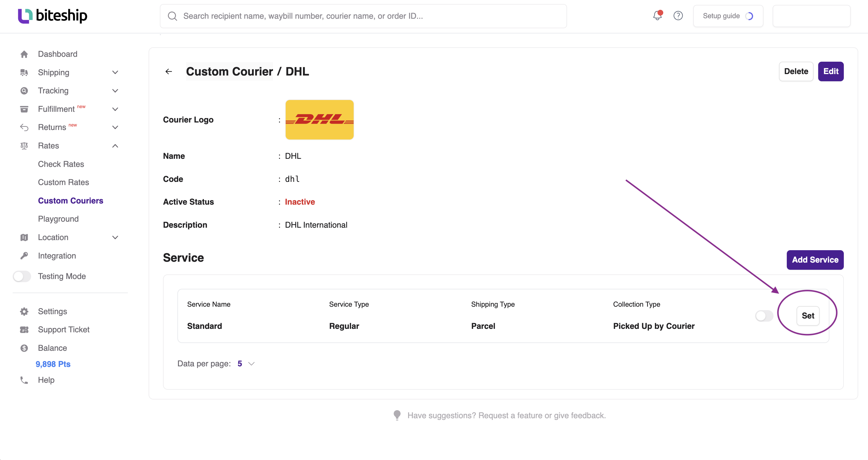868x460 pixels.
Task: Collapse the Rates menu chevron
Action: pos(115,146)
